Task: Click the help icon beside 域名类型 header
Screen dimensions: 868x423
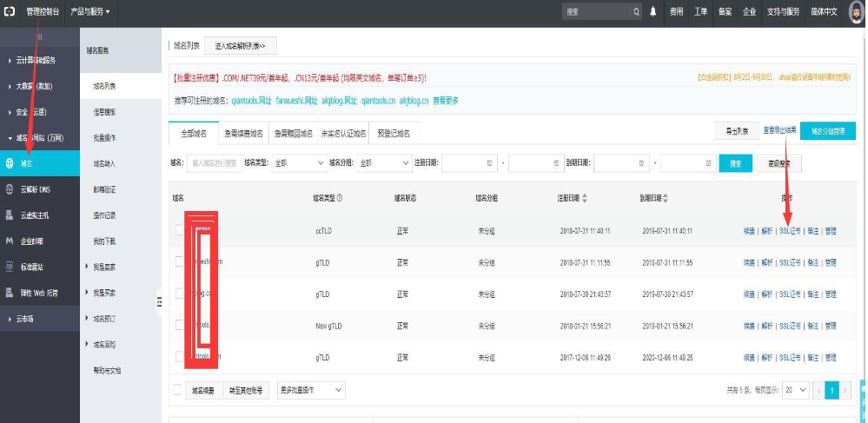Action: pos(340,198)
